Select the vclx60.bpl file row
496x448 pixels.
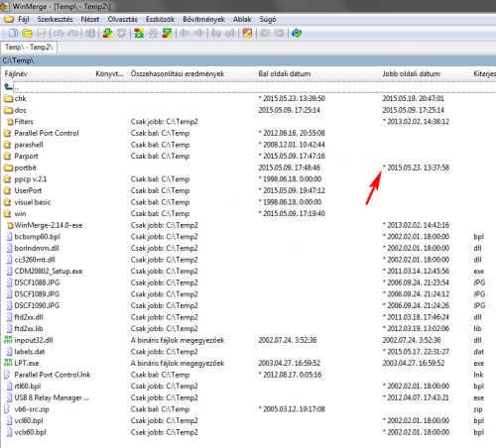(x=248, y=432)
